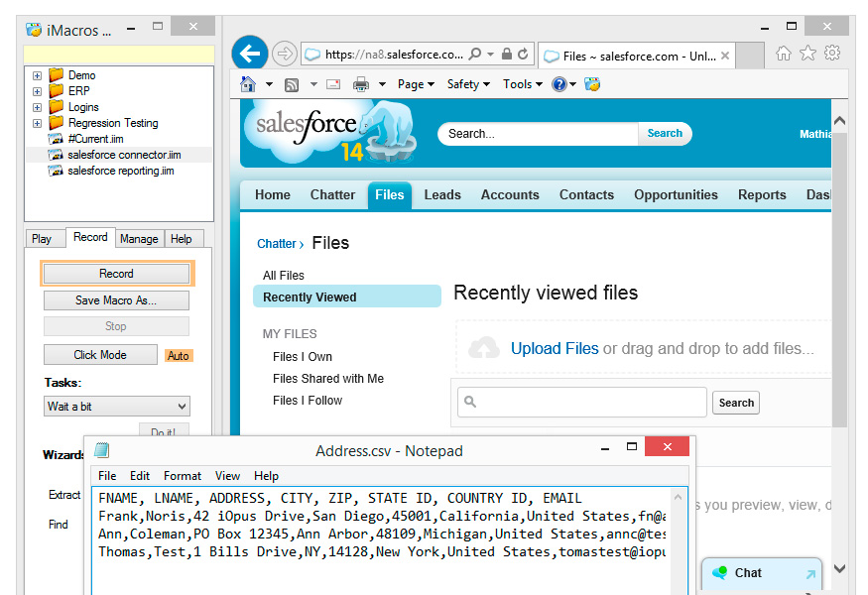Click the security lock icon in address bar
The height and width of the screenshot is (595, 868).
coord(507,54)
